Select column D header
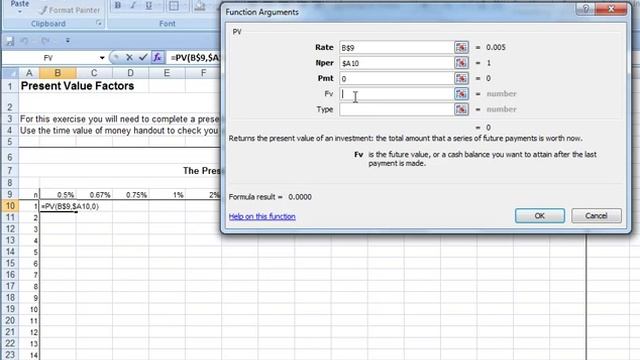 point(130,73)
